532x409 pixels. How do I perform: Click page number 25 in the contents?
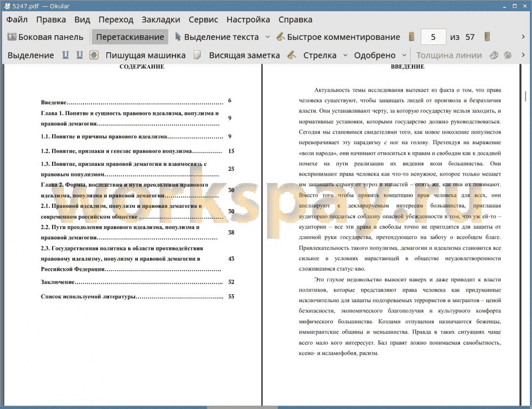pyautogui.click(x=231, y=169)
